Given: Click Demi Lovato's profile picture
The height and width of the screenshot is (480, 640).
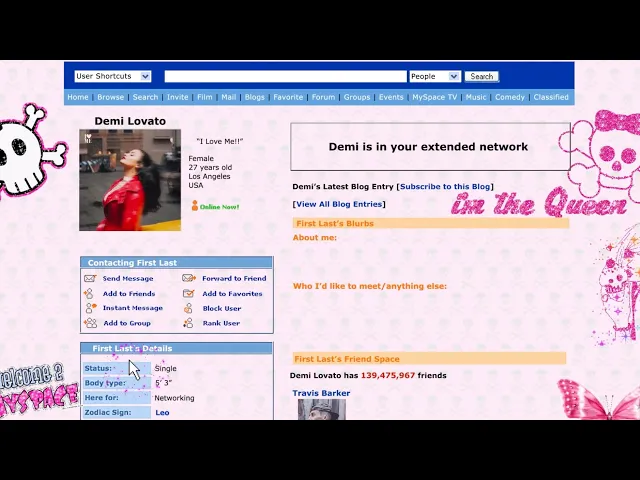Looking at the screenshot, I should point(130,180).
